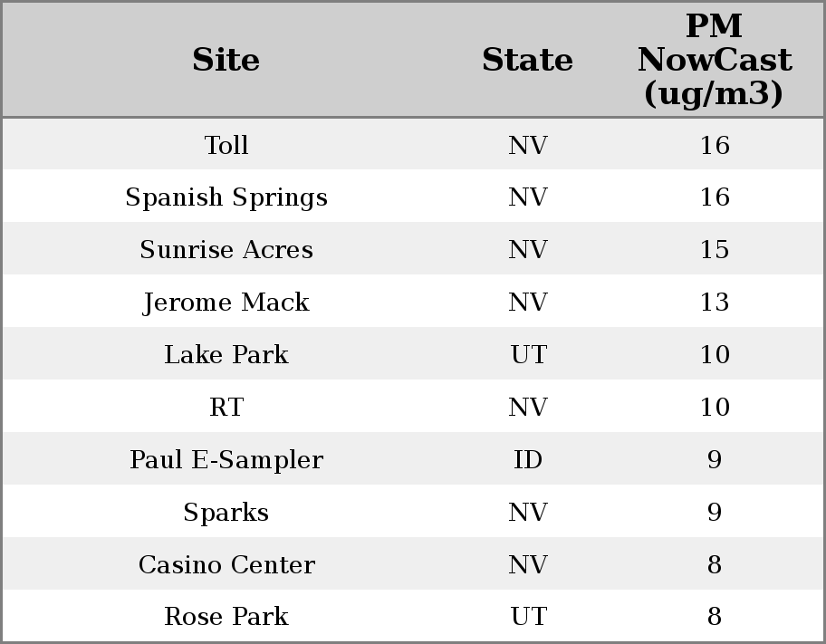Select the Sparks site cell

226,513
